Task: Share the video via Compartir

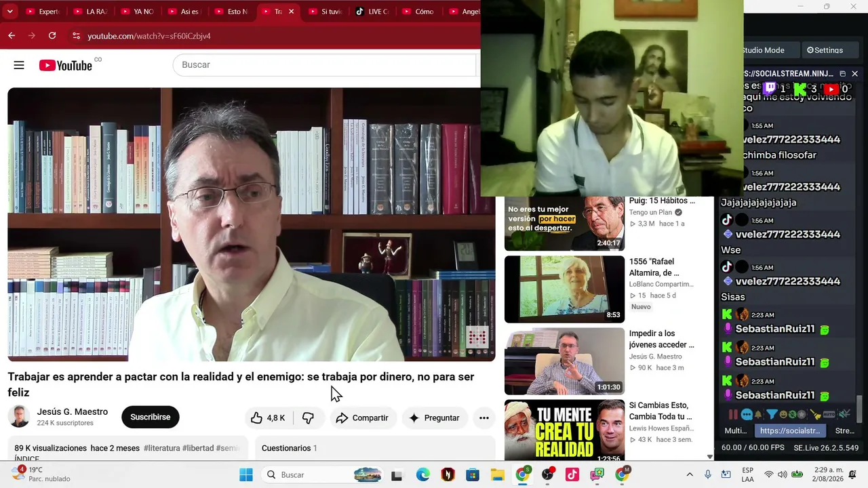Action: [362, 418]
